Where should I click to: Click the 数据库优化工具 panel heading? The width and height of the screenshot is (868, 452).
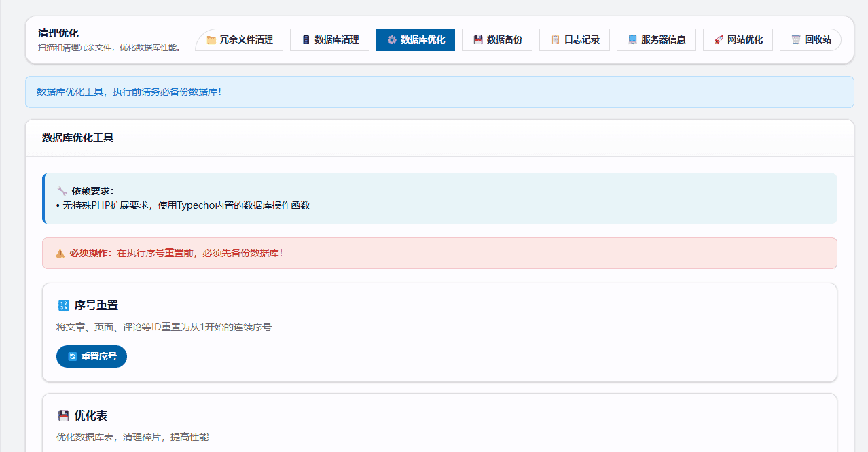[77, 138]
